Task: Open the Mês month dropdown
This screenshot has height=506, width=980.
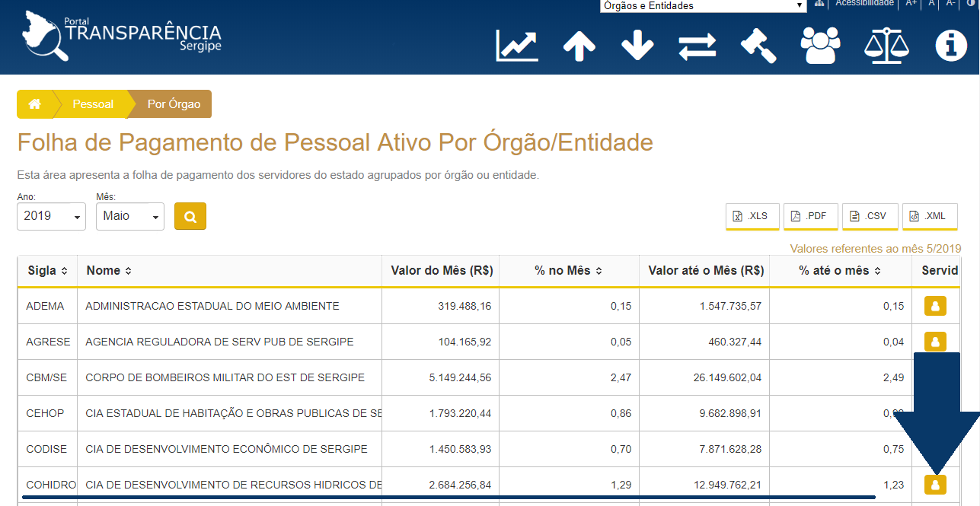Action: [130, 217]
